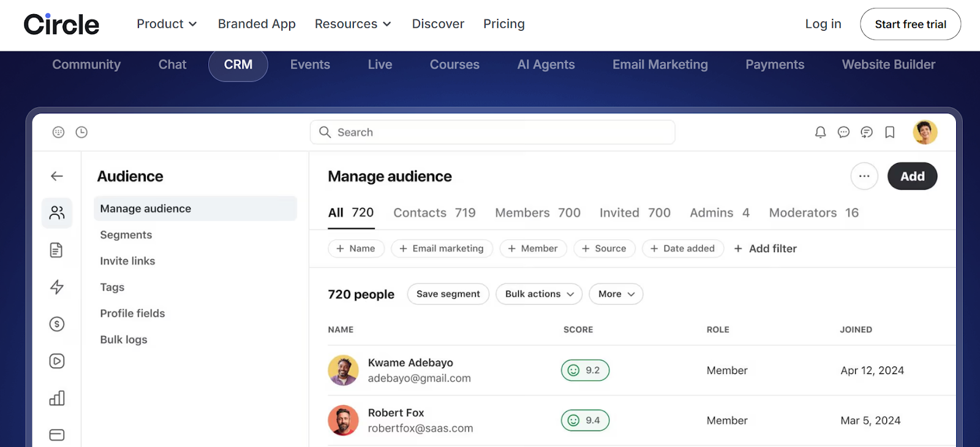Click Robert Fox's avatar
The width and height of the screenshot is (980, 447).
pyautogui.click(x=343, y=420)
